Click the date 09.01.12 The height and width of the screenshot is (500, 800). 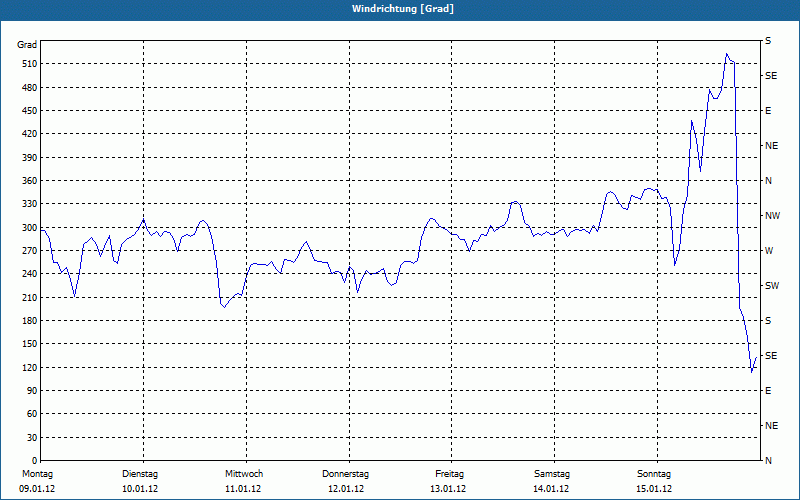pos(37,489)
